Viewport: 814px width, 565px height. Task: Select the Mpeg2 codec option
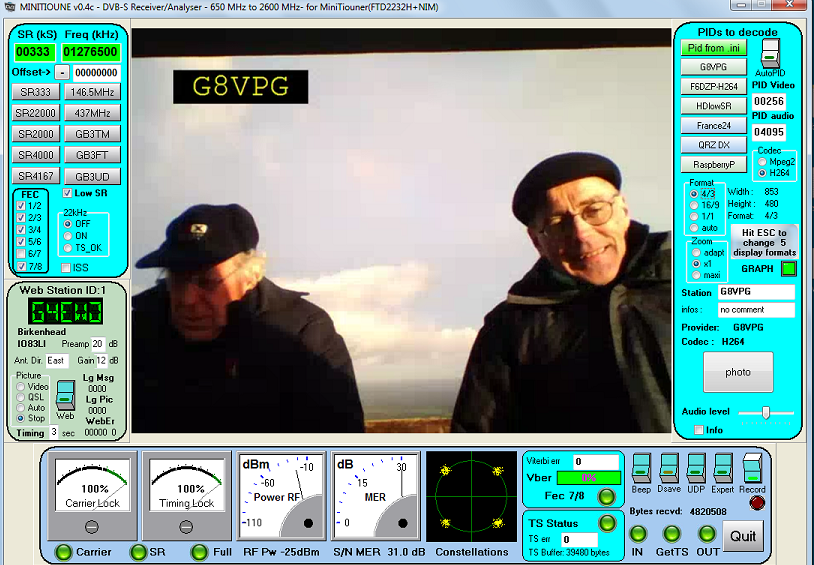pos(762,161)
